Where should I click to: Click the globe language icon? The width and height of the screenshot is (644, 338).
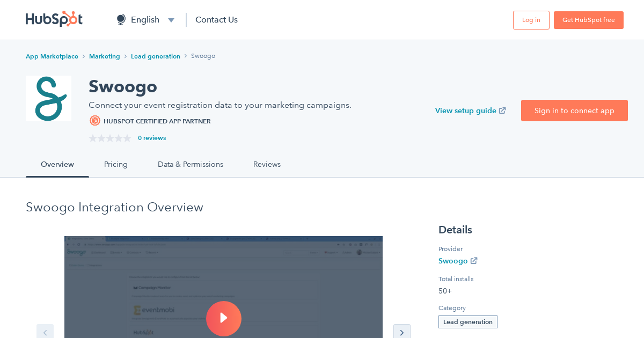tap(120, 19)
